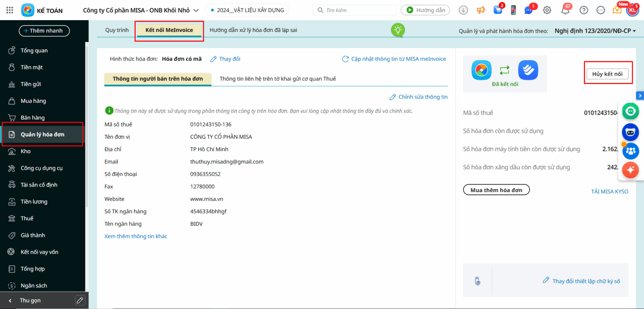Switch to Thông tin liên hệ trên tờ khai tab
This screenshot has width=644, height=309.
pos(278,79)
